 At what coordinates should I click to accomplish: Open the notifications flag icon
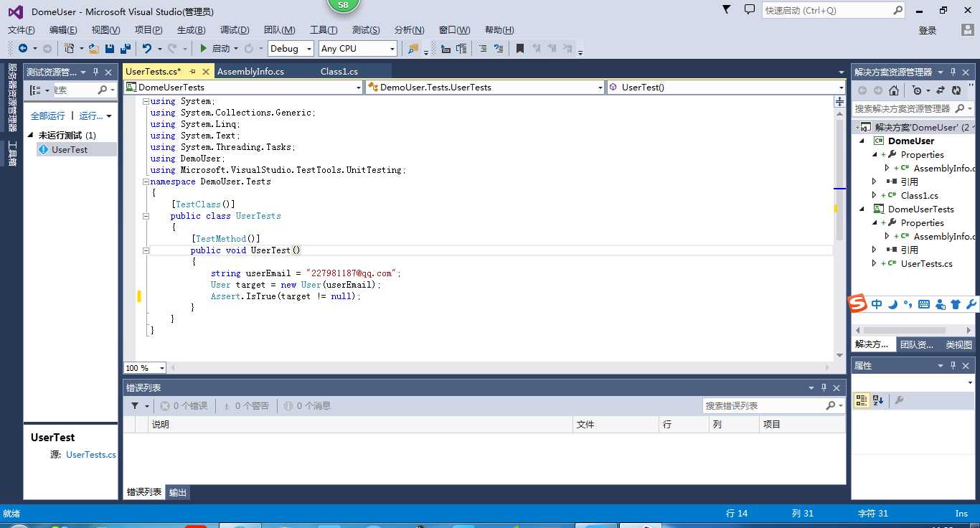726,9
